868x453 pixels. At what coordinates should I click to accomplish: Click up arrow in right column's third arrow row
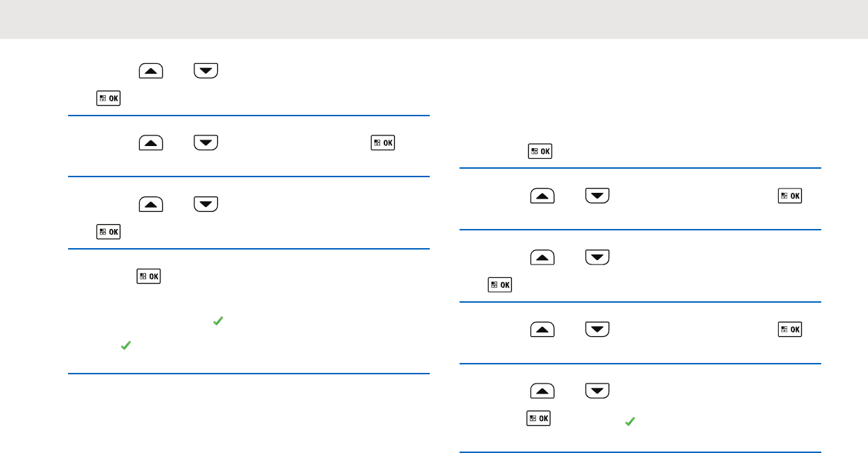click(542, 330)
